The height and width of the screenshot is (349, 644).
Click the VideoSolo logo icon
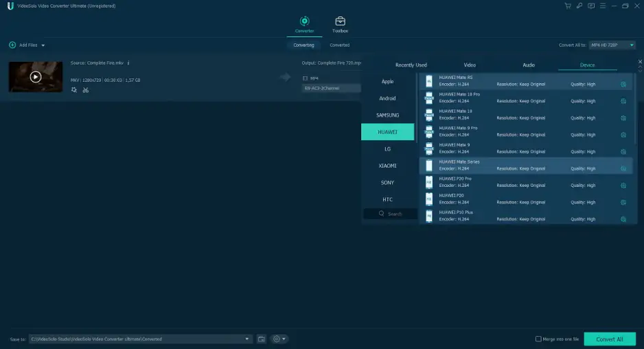10,5
